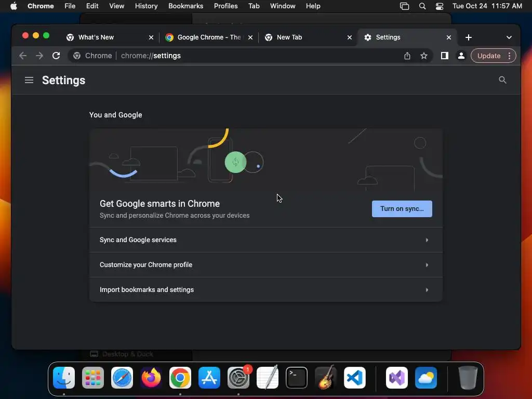532x399 pixels.
Task: Close the New Tab tab
Action: 350,37
